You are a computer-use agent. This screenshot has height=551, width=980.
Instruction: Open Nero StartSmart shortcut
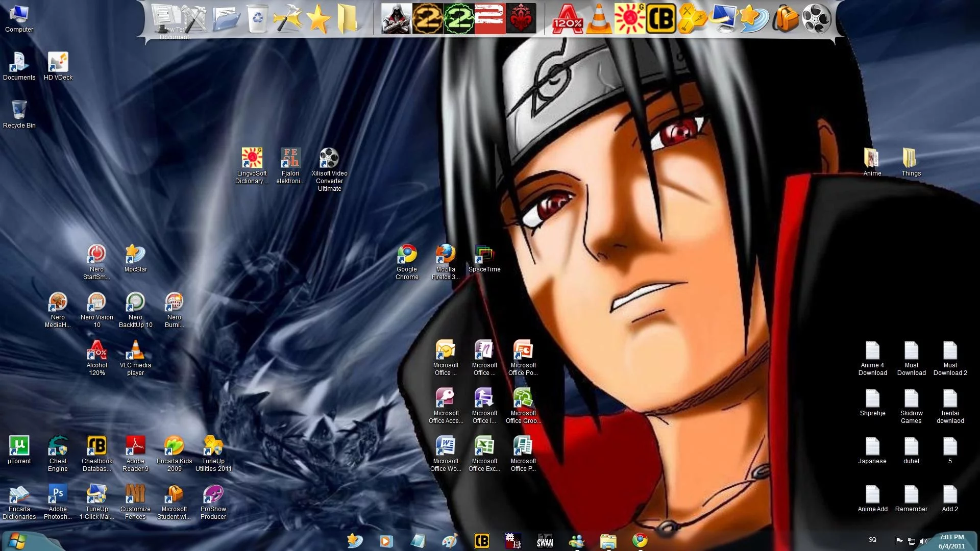96,262
